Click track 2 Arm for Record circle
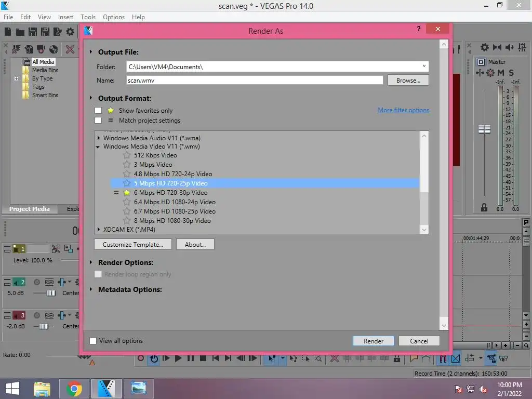532x399 pixels. pos(37,282)
